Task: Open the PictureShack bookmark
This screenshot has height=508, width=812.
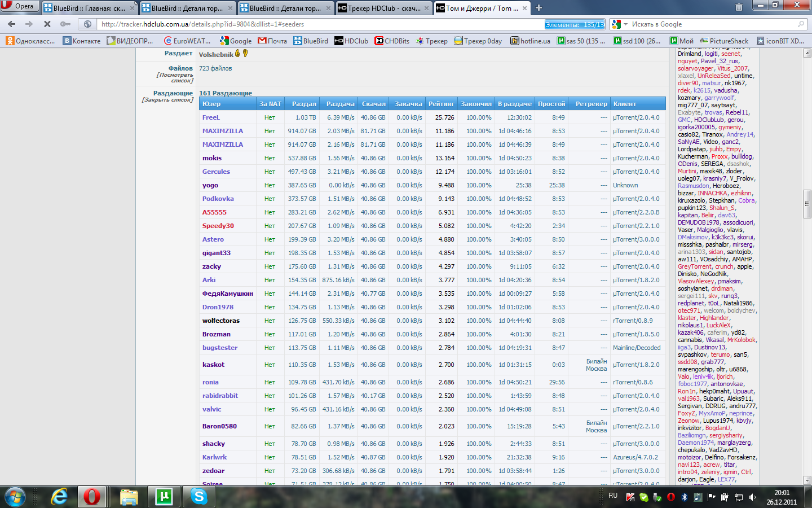Action: 725,41
